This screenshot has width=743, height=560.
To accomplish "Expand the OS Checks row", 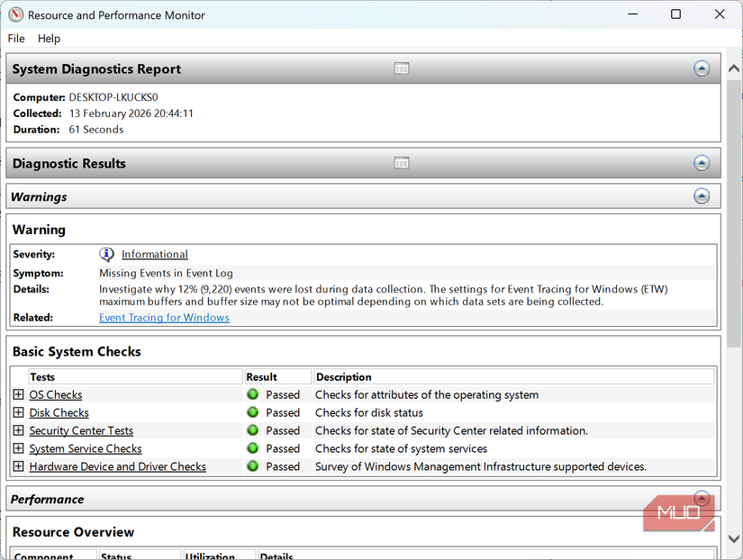I will coord(19,394).
